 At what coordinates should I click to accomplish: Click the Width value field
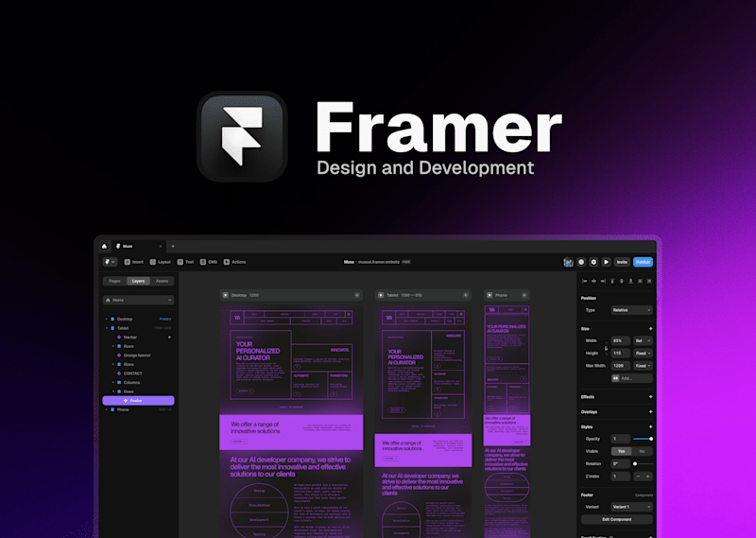point(621,340)
